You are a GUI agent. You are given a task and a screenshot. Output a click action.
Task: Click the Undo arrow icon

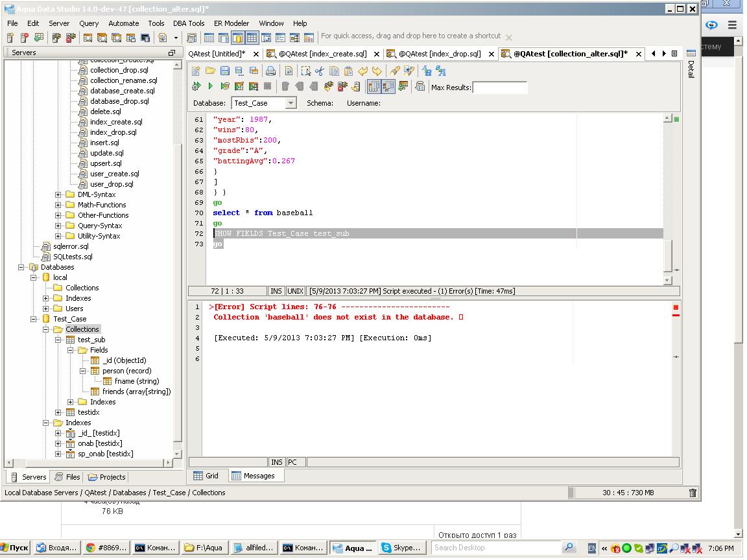point(362,71)
